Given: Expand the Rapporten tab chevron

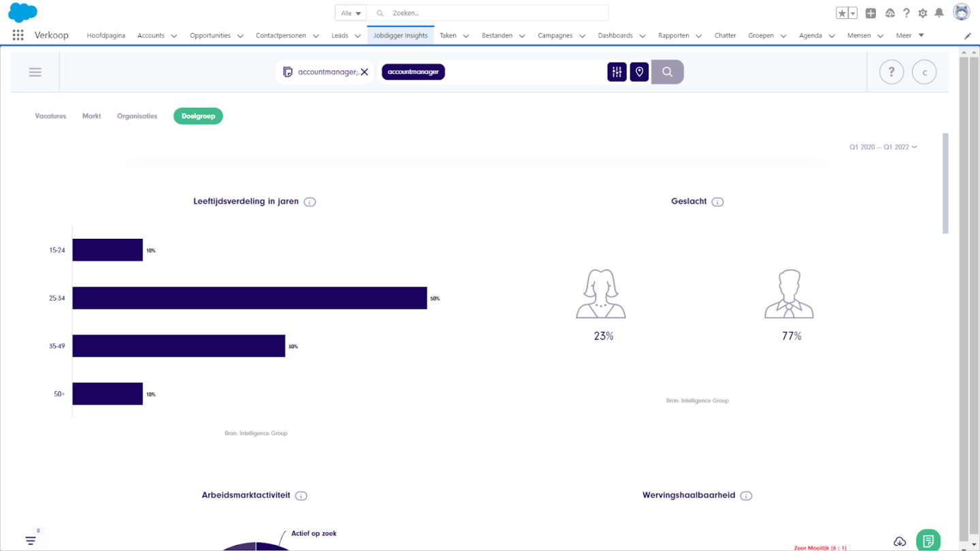Looking at the screenshot, I should [699, 36].
